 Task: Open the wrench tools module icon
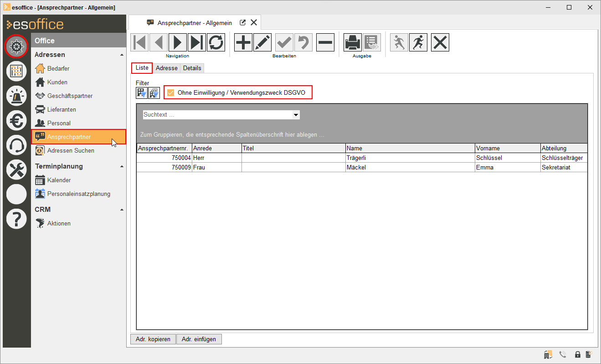tap(16, 169)
